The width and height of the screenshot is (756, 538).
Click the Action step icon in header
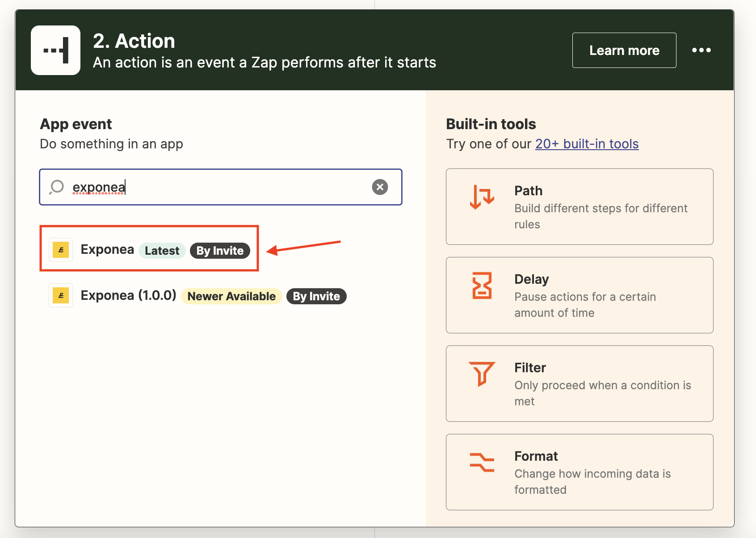tap(55, 50)
